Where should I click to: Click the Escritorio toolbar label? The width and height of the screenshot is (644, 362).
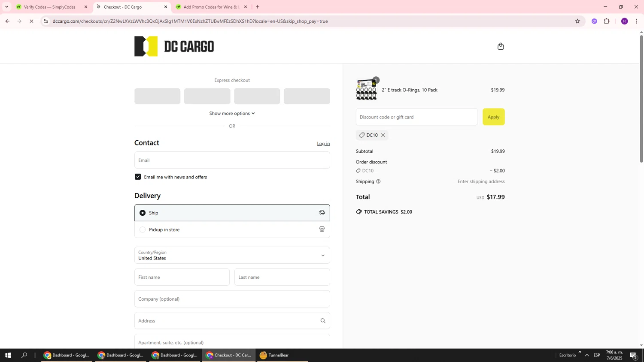point(568,355)
